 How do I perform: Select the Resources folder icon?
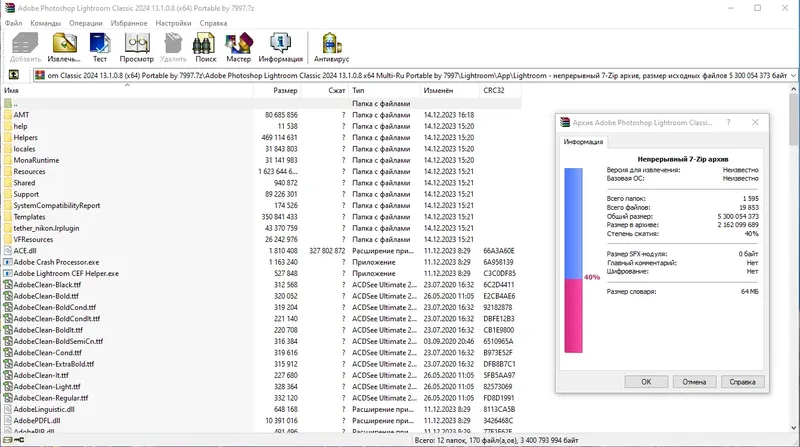pos(8,171)
